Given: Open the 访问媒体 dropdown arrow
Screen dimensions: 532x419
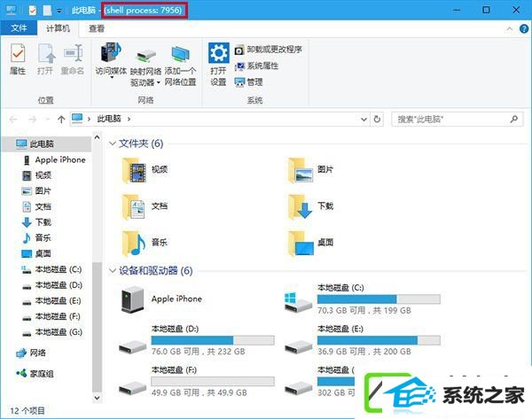Looking at the screenshot, I should (x=112, y=77).
